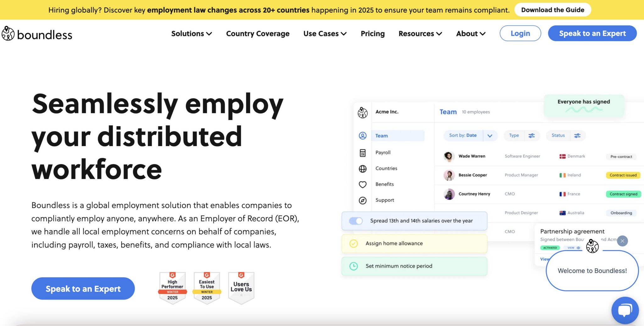Viewport: 644px width, 326px height.
Task: Expand the Solutions navigation dropdown
Action: pyautogui.click(x=191, y=34)
